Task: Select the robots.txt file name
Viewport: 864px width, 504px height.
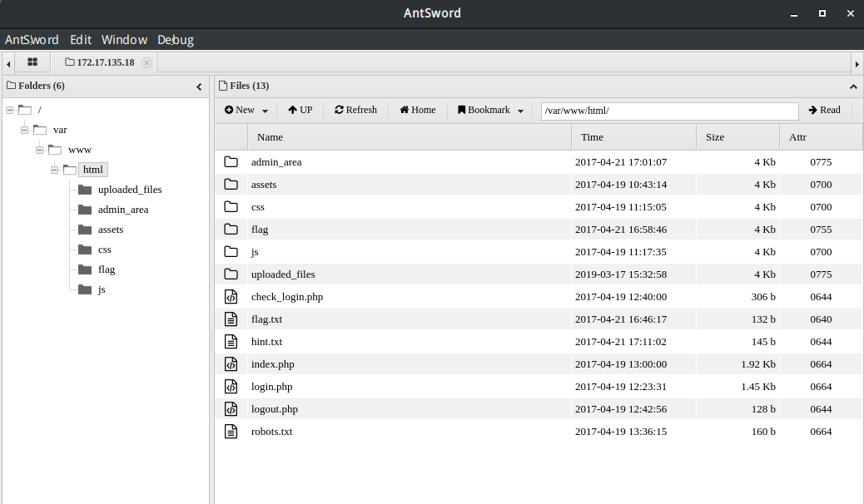Action: [x=271, y=432]
